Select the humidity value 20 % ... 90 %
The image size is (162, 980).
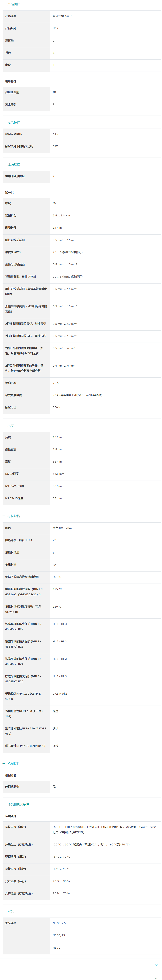(x=61, y=881)
